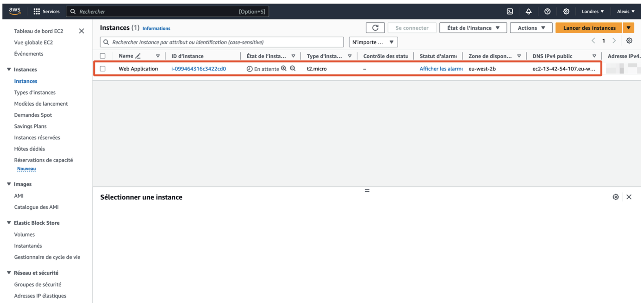The height and width of the screenshot is (305, 644).
Task: Click the refresh instances button
Action: point(375,28)
